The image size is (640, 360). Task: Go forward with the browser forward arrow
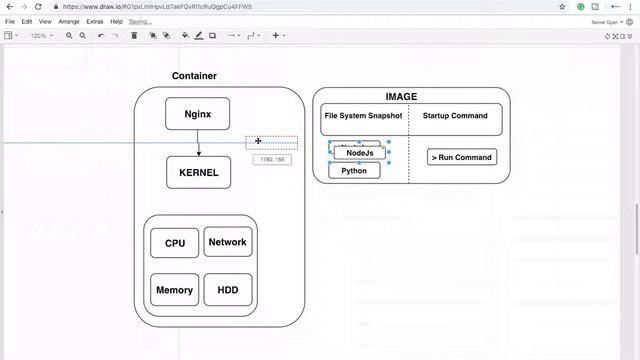[24, 7]
